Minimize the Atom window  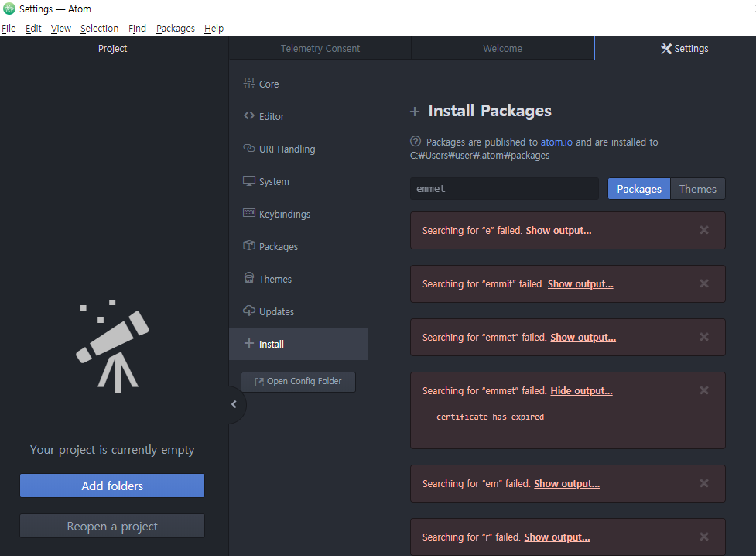click(689, 9)
